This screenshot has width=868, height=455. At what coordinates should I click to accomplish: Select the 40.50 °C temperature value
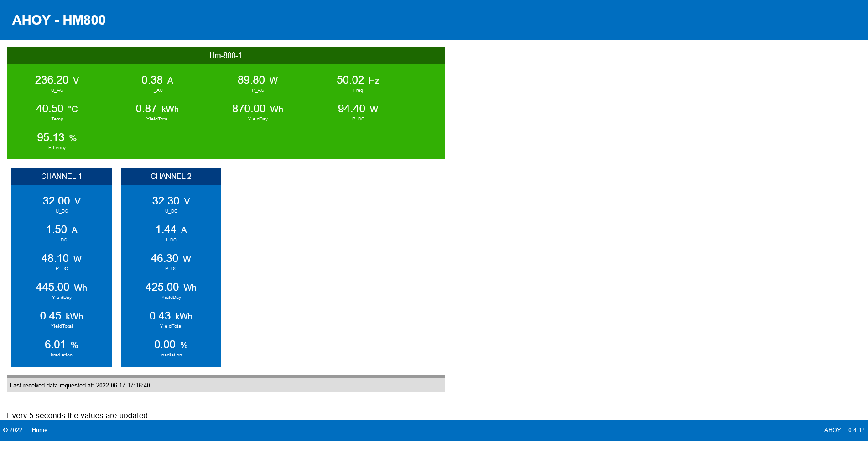point(57,109)
